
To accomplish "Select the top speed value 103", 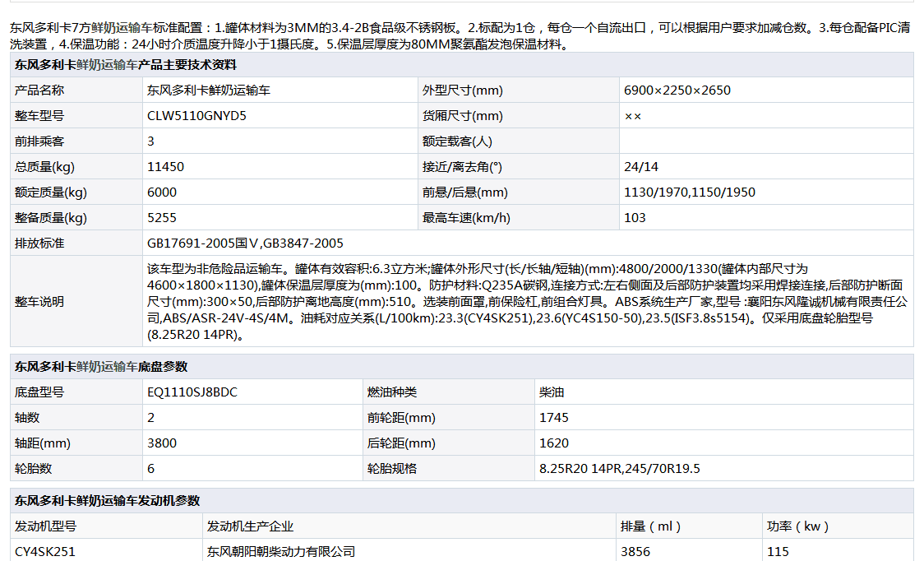I will point(635,217).
